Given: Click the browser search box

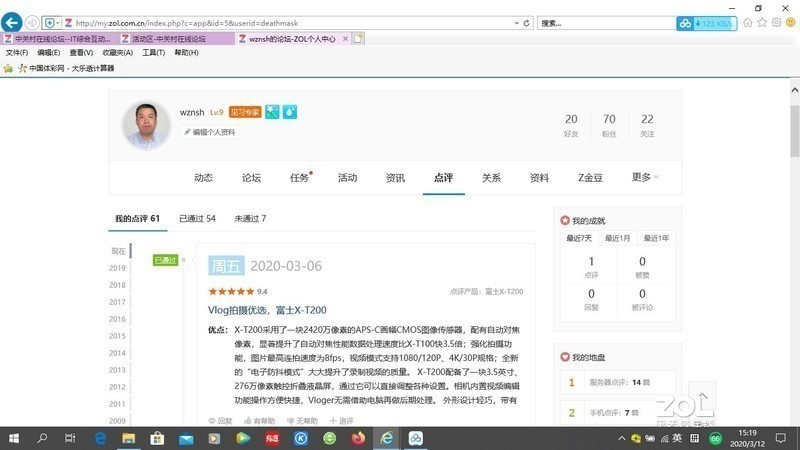Looking at the screenshot, I should click(606, 23).
